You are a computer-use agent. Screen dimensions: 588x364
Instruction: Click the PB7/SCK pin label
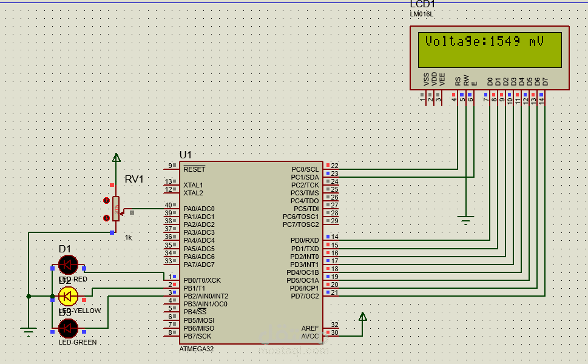(198, 336)
